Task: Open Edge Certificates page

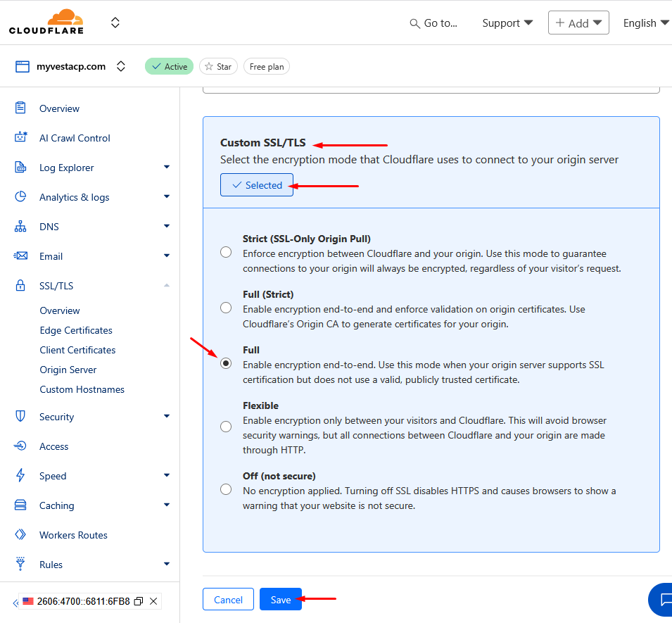Action: pos(76,330)
